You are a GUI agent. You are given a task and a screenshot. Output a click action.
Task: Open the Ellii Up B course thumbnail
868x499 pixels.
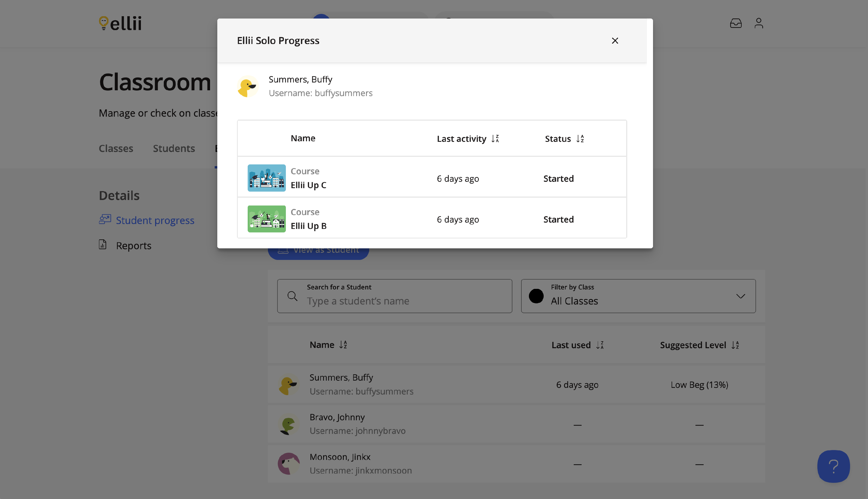pos(266,219)
